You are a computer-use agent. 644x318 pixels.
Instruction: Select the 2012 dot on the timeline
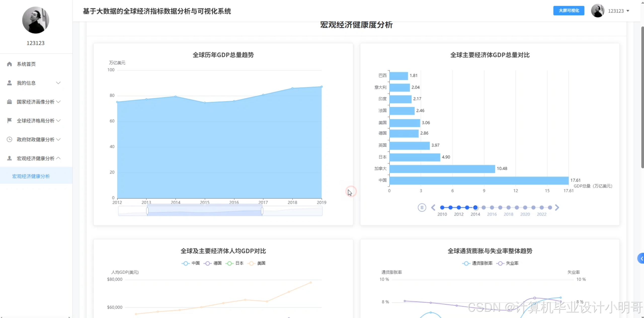coord(459,208)
